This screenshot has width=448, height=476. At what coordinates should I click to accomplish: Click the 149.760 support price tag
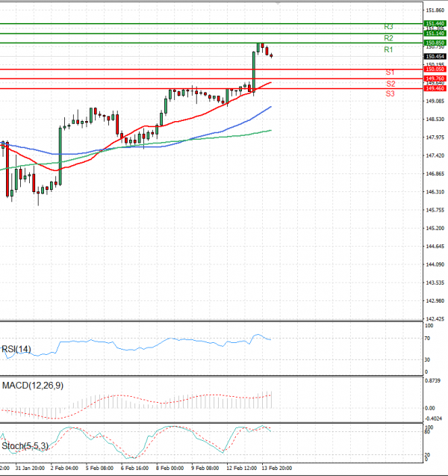(x=435, y=78)
